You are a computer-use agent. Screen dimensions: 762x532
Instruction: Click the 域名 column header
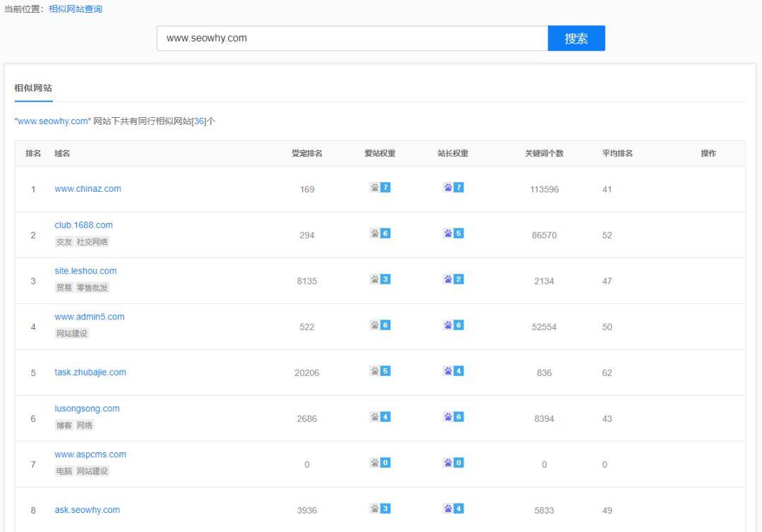(62, 154)
